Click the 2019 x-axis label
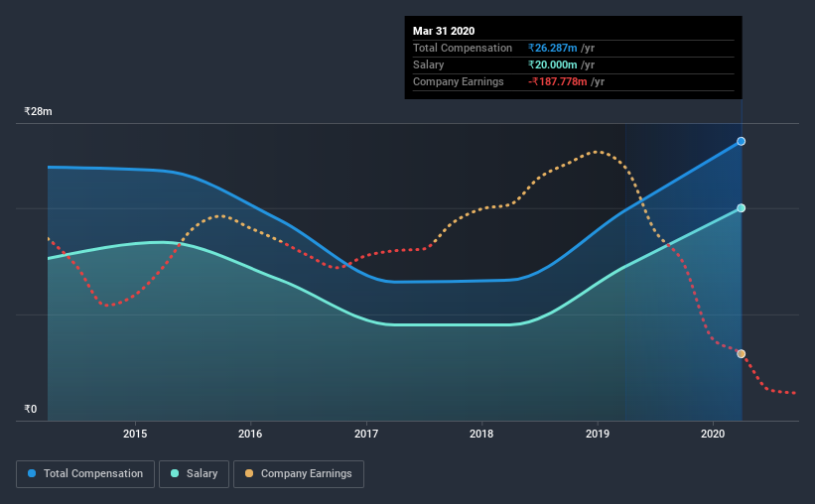815x504 pixels. (x=598, y=434)
